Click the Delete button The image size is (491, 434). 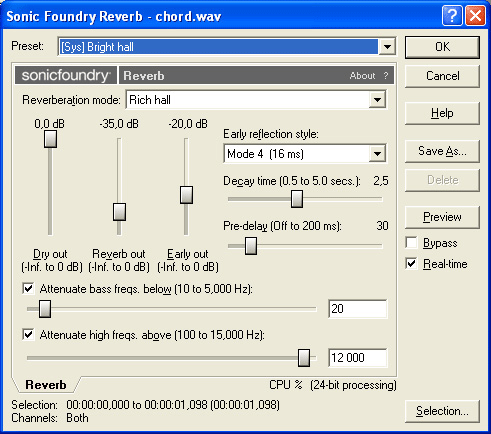pos(442,180)
